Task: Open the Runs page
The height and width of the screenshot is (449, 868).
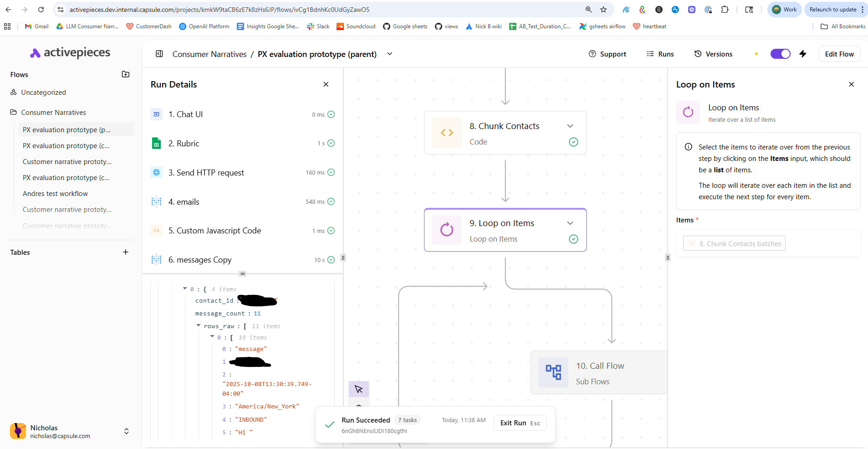Action: pos(660,54)
